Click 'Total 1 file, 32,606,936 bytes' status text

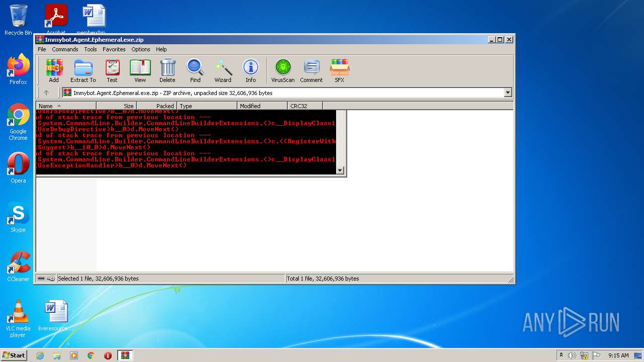coord(323,279)
